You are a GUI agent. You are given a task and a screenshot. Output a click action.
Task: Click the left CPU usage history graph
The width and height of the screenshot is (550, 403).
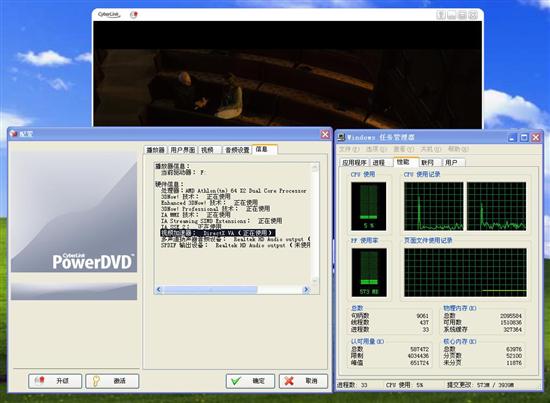tap(434, 206)
